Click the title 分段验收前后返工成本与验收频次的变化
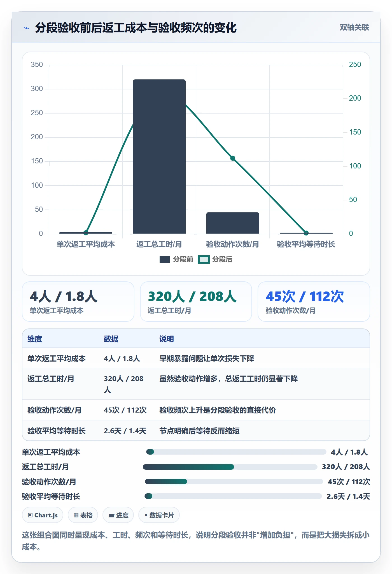Image resolution: width=392 pixels, height=574 pixels. click(136, 28)
